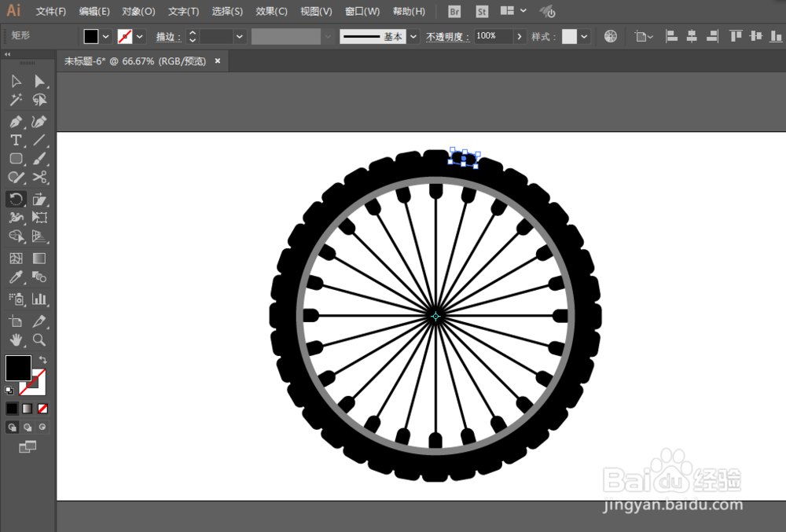786x532 pixels.
Task: Click the GPU performance rocket icon
Action: (x=547, y=12)
